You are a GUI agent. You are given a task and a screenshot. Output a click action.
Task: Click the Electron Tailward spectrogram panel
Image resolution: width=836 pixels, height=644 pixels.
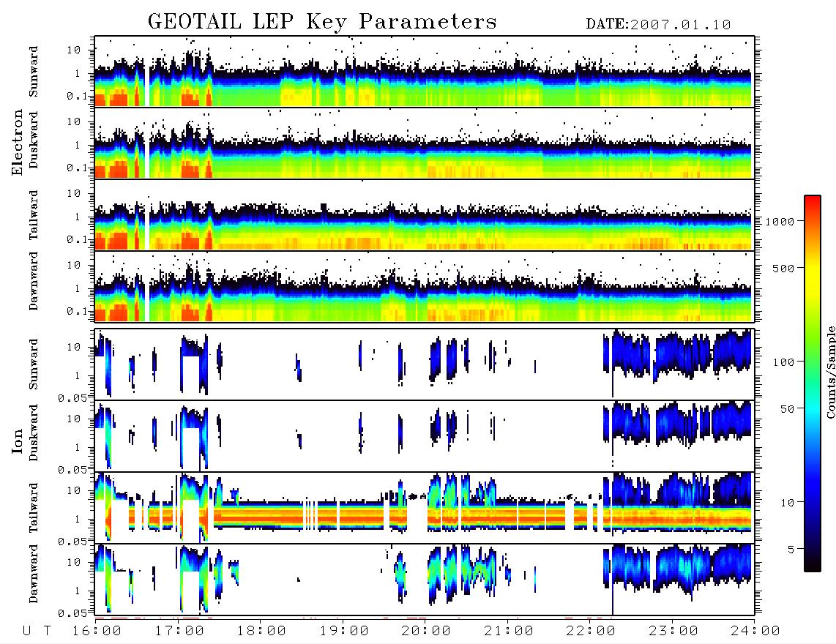tap(425, 215)
